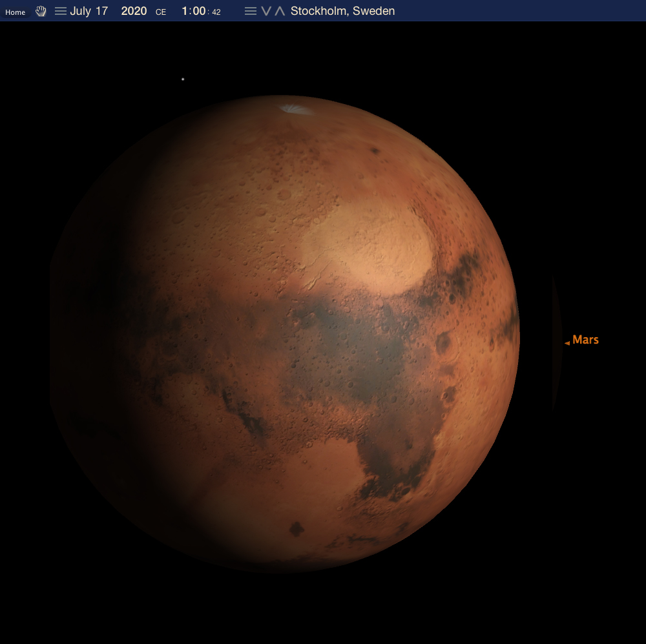
Task: Click the hour value in time
Action: pyautogui.click(x=185, y=11)
